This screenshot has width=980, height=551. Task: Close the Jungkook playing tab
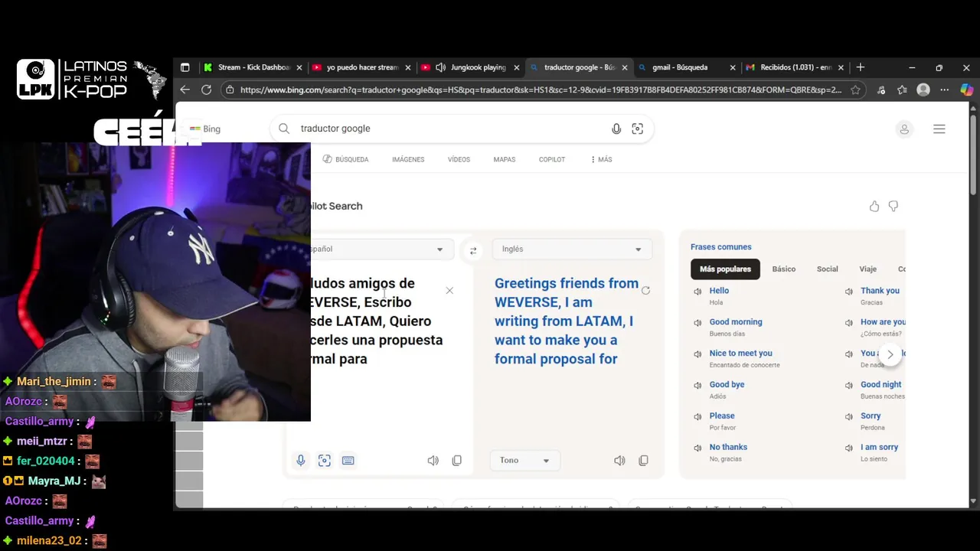click(516, 67)
